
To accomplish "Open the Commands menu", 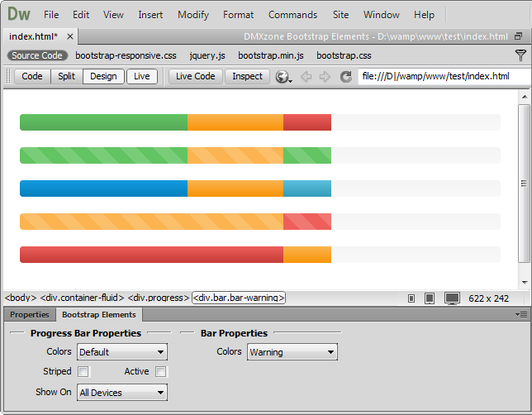I will (x=292, y=15).
